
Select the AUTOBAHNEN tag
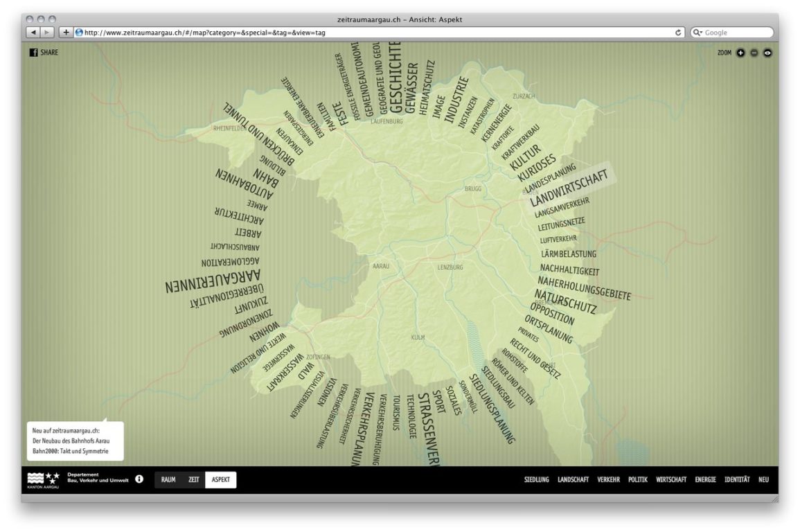(x=245, y=183)
